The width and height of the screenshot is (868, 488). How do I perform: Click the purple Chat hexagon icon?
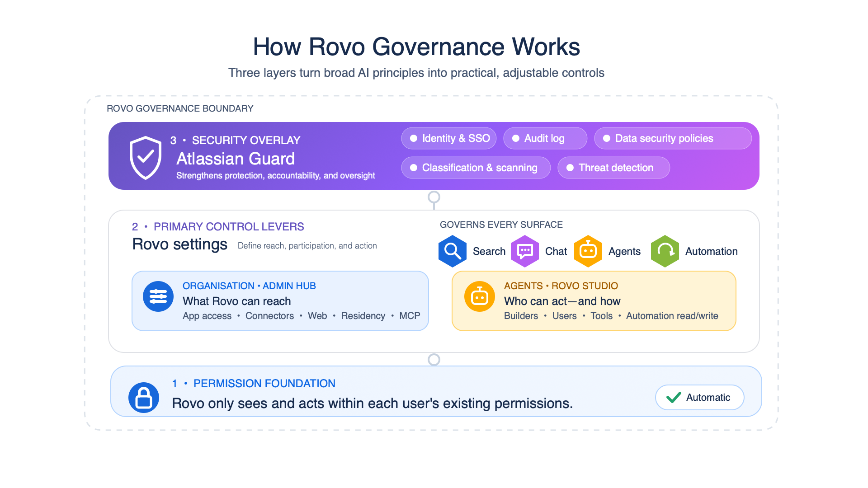[525, 251]
